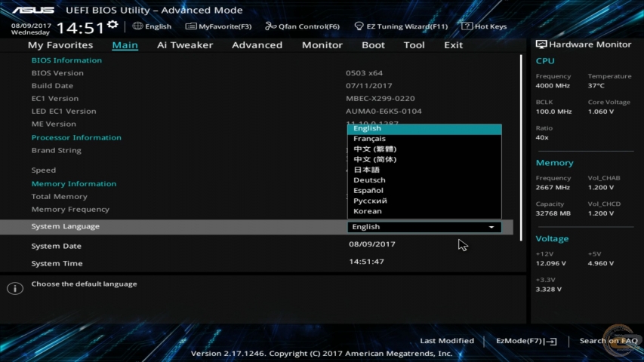Image resolution: width=644 pixels, height=362 pixels.
Task: Select the System Language row label
Action: click(x=65, y=226)
